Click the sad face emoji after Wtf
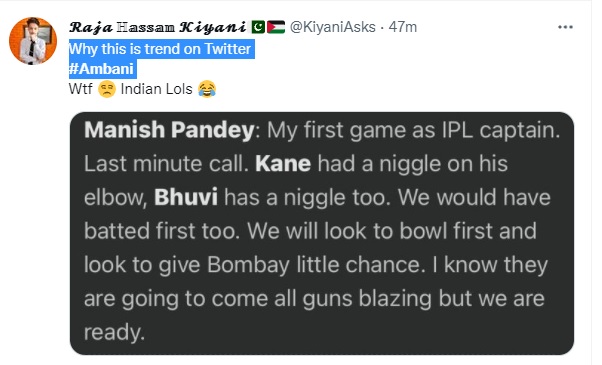Viewport: 602px width, 365px height. point(107,89)
